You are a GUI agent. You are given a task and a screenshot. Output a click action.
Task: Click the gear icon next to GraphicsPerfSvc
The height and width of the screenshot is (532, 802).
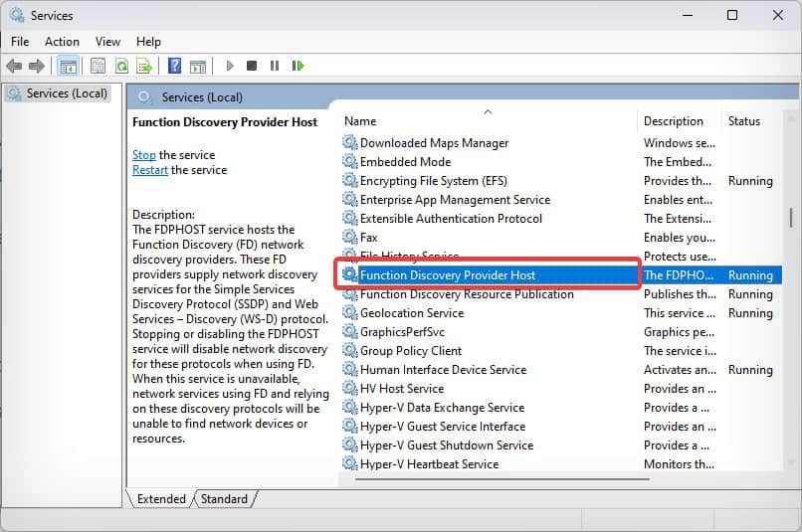(x=350, y=331)
